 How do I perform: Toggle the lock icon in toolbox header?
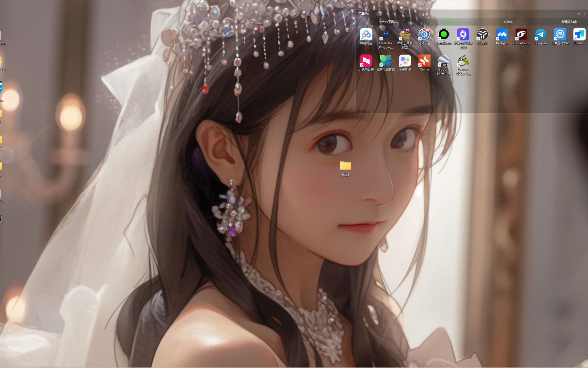579,14
